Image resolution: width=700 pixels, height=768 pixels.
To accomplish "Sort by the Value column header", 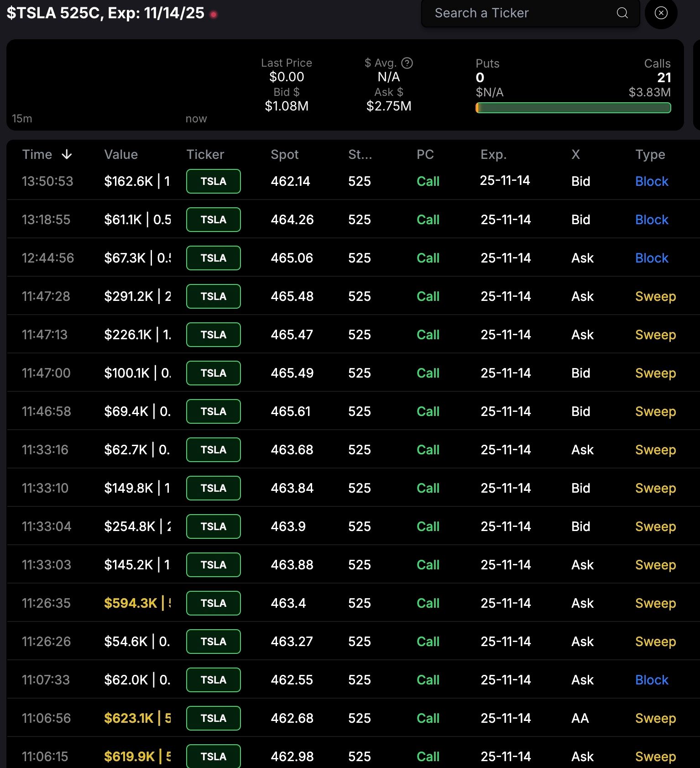I will (121, 154).
